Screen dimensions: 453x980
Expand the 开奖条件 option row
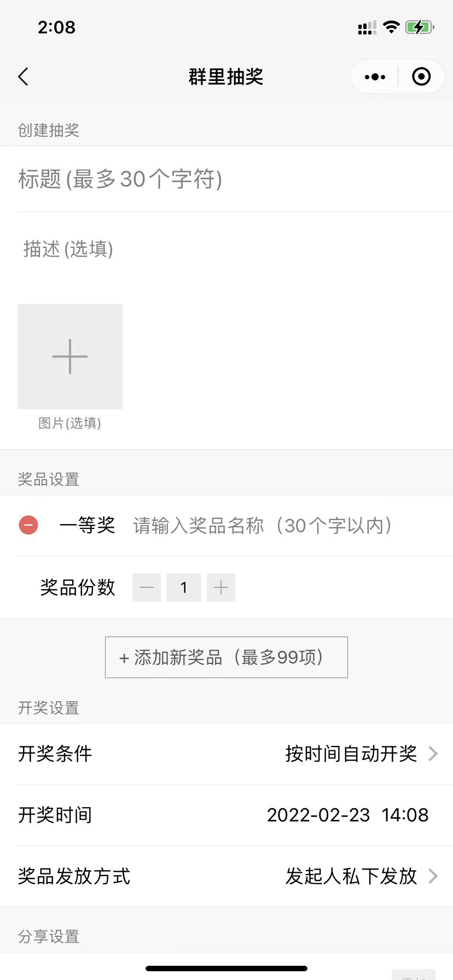click(226, 754)
